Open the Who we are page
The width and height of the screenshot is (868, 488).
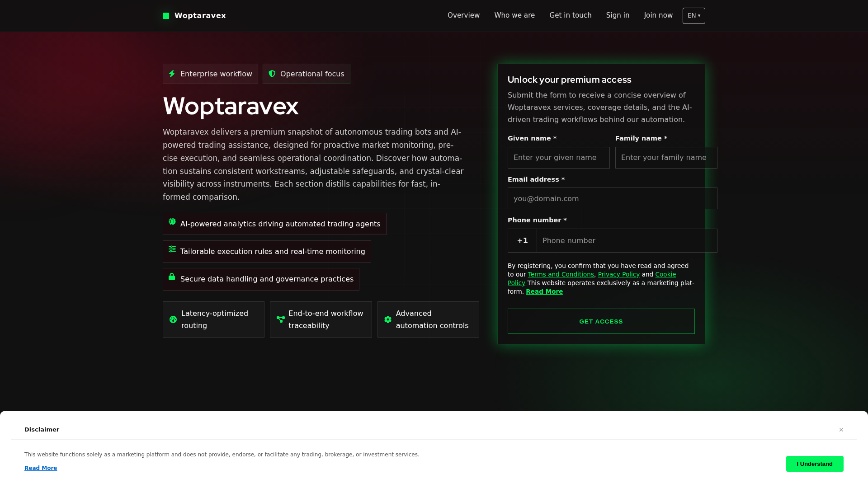pyautogui.click(x=514, y=15)
